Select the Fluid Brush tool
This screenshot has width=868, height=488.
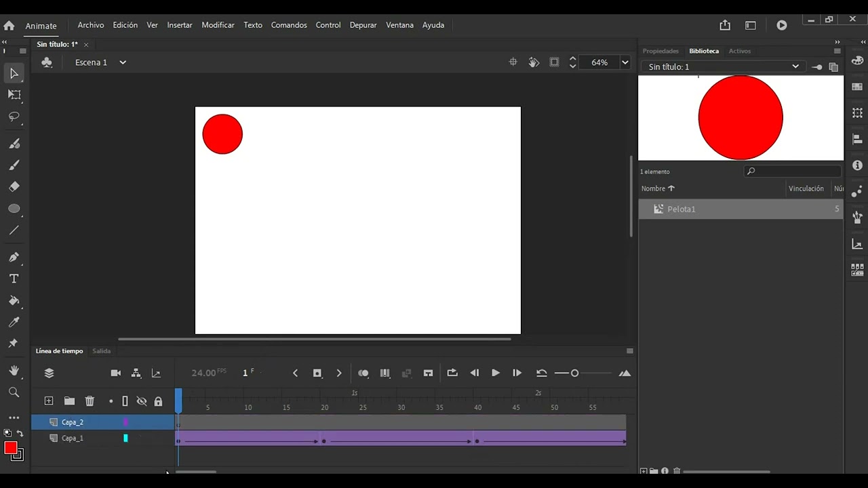click(x=14, y=143)
